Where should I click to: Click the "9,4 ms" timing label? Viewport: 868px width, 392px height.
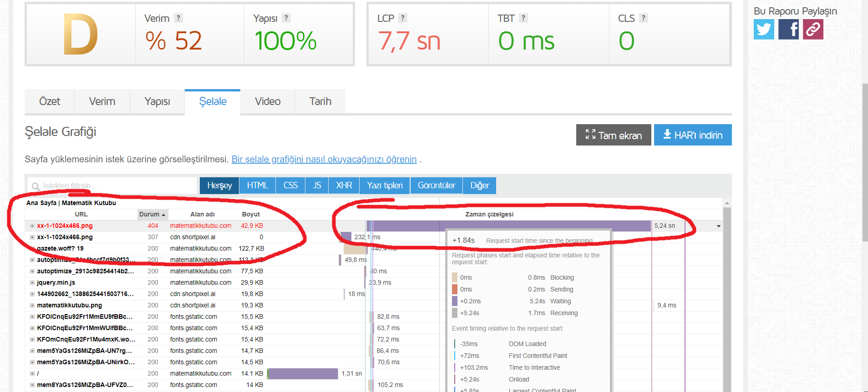[667, 306]
